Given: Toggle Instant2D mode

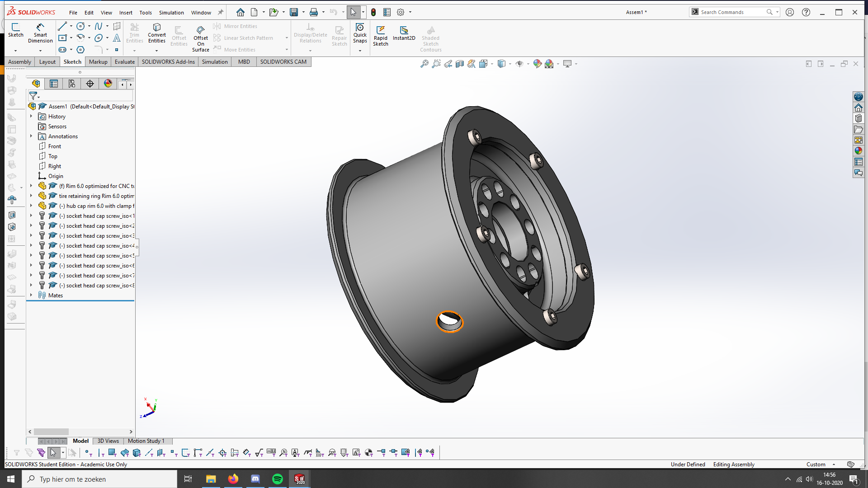Looking at the screenshot, I should pyautogui.click(x=404, y=33).
